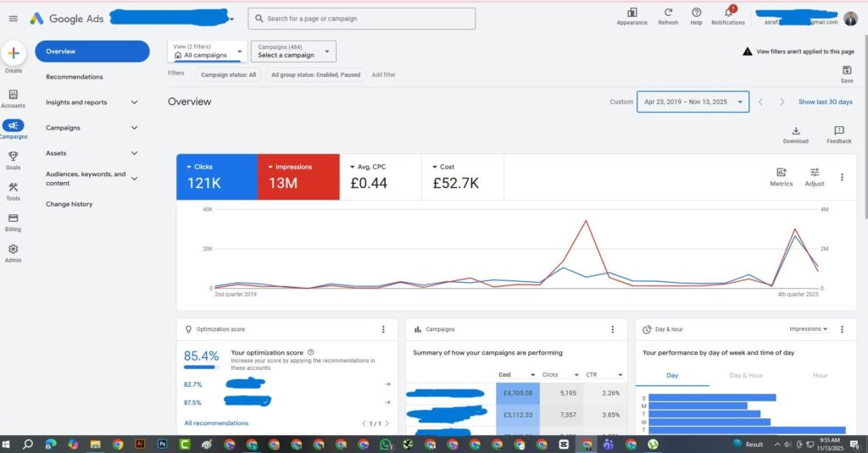Open the Appearance settings
This screenshot has height=453, width=868.
pyautogui.click(x=632, y=17)
